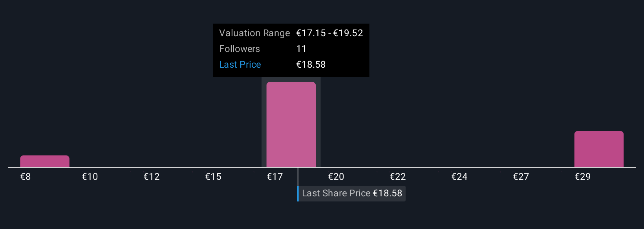Select the €17.15 - €19.52 range value

coord(329,33)
